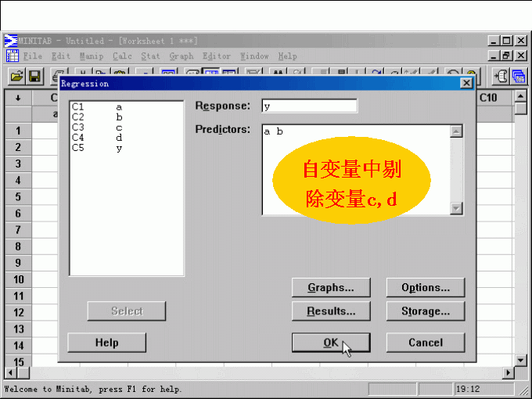532x399 pixels.
Task: Click the worksheet icon left of File menu
Action: 13,56
